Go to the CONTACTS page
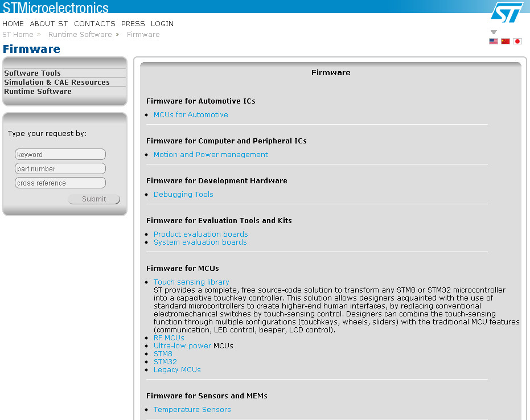Viewport: 530px width, 420px height. pyautogui.click(x=95, y=24)
